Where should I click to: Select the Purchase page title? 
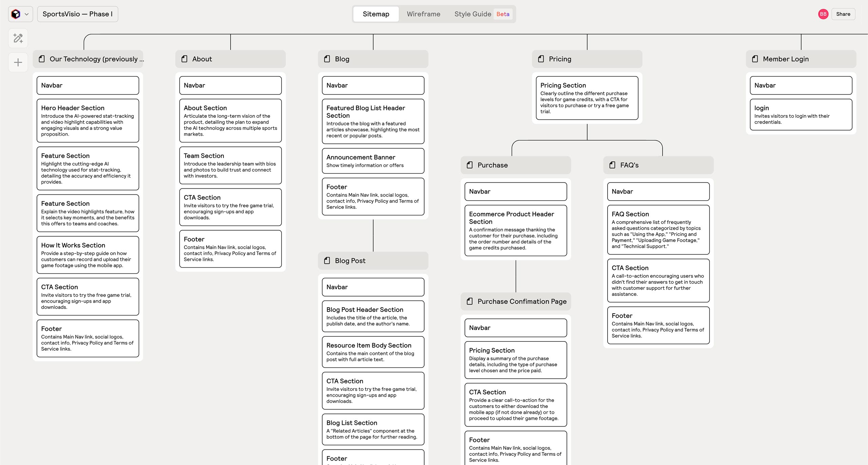(493, 165)
